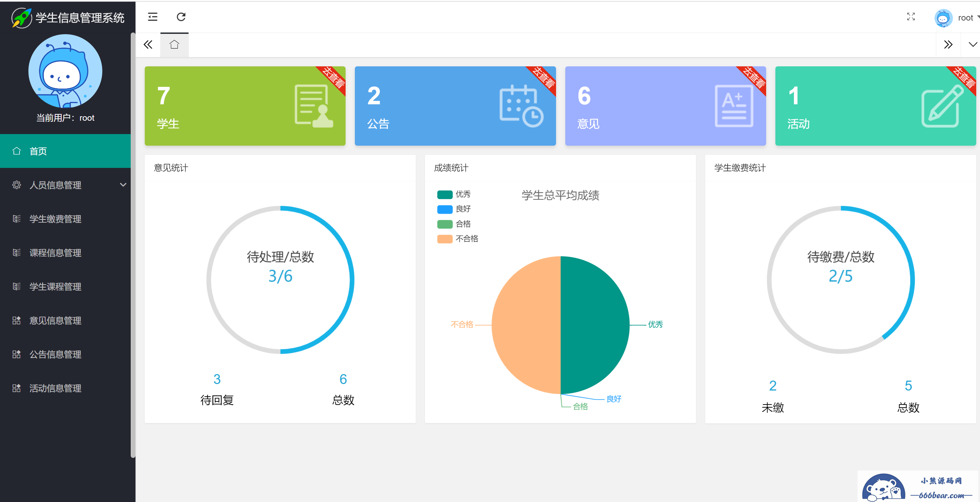
Task: Click the icon beside 学生缴费管理
Action: 16,219
